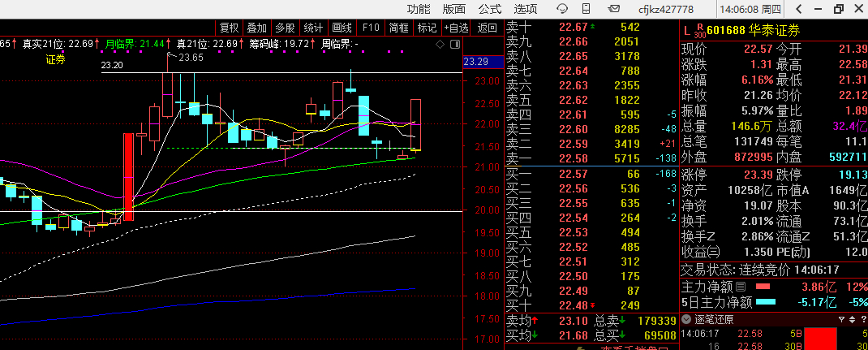Click the question mark help icon in 逐笔还原
The width and height of the screenshot is (868, 350).
click(862, 319)
